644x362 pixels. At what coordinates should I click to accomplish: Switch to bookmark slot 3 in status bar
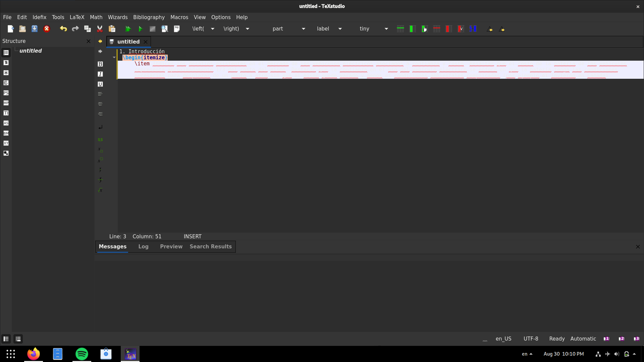click(x=636, y=339)
